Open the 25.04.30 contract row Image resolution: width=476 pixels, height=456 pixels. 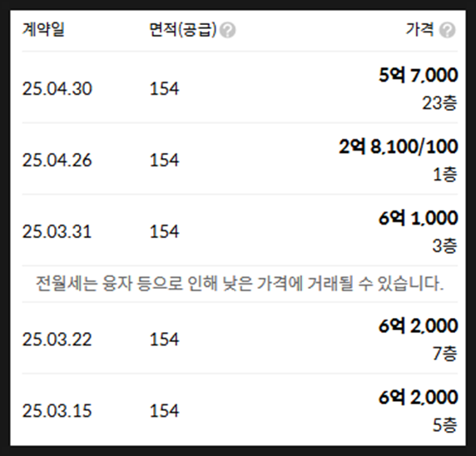pos(240,87)
